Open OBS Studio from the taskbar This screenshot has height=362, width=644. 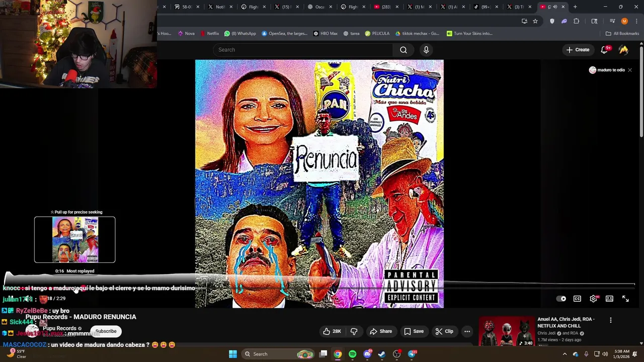[397, 354]
